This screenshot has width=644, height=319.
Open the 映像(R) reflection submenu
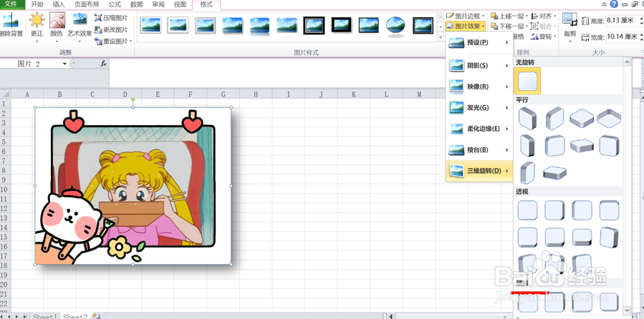tap(479, 87)
